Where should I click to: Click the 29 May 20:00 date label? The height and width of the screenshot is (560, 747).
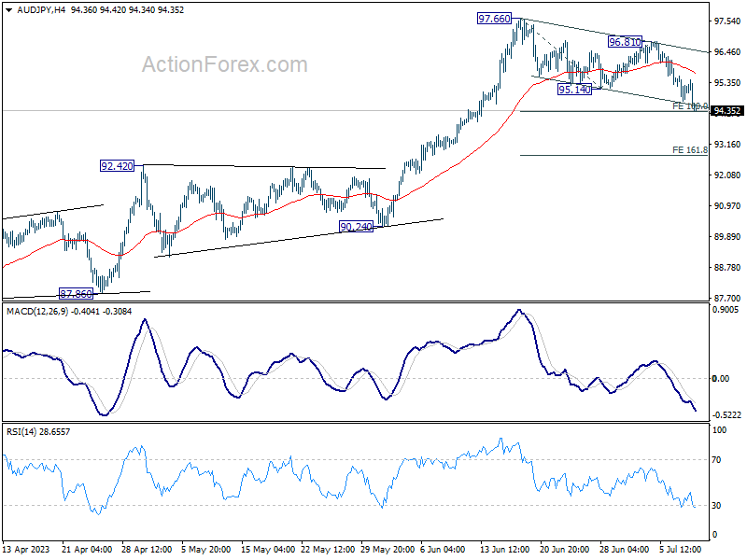pos(386,550)
